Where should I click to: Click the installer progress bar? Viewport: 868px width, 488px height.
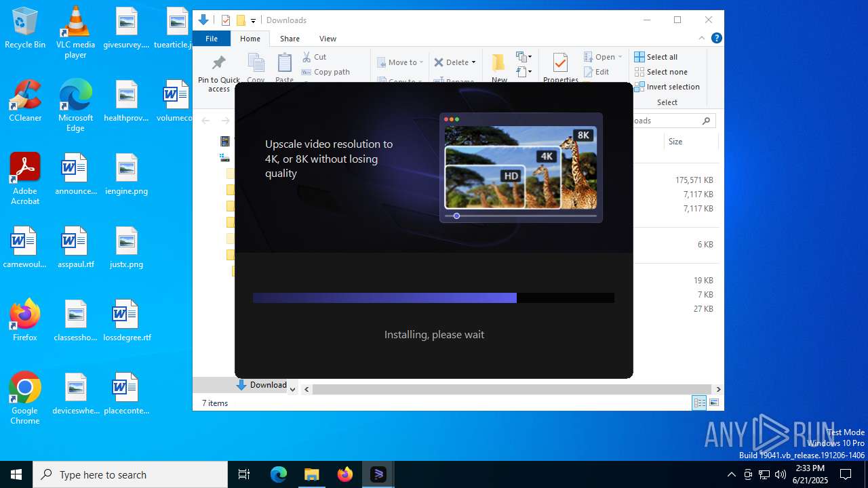coord(433,298)
